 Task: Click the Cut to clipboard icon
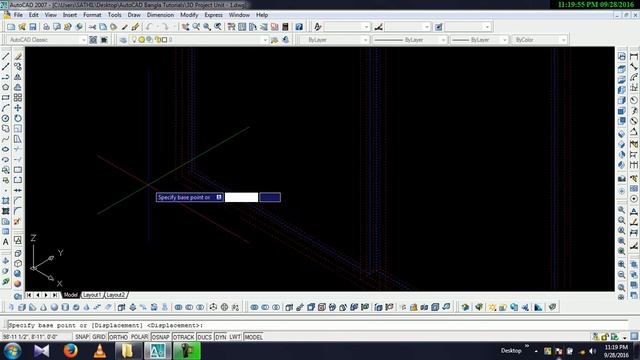tap(92, 27)
